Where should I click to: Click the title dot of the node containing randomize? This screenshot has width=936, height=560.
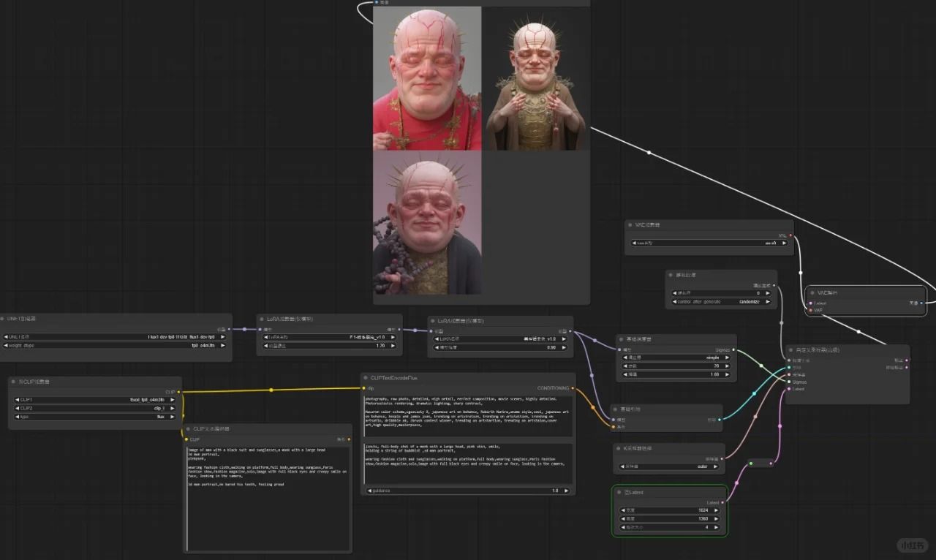[x=672, y=276]
